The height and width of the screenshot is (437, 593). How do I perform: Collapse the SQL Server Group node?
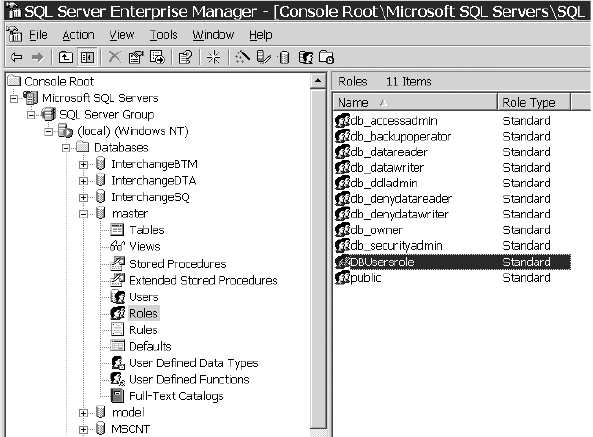click(31, 115)
